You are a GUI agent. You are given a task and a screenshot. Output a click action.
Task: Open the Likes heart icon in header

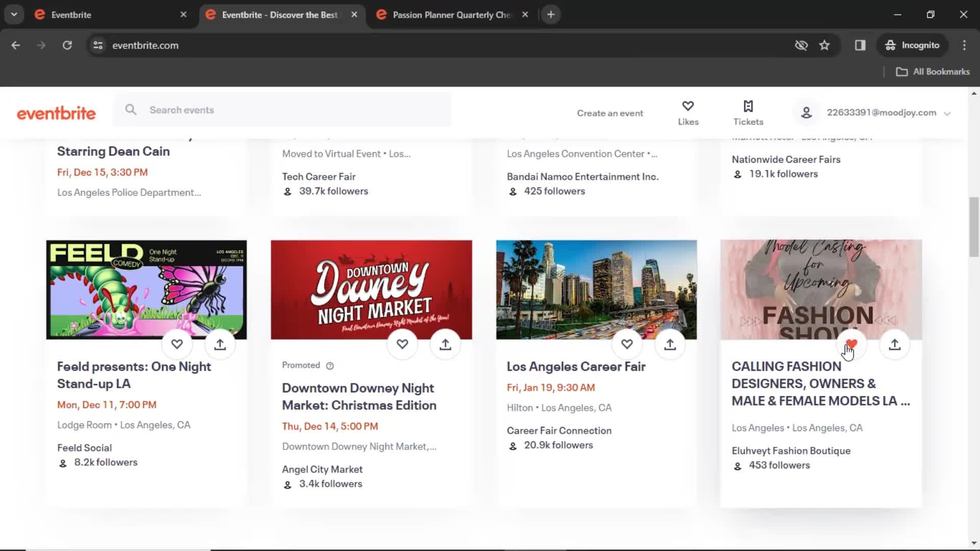688,106
